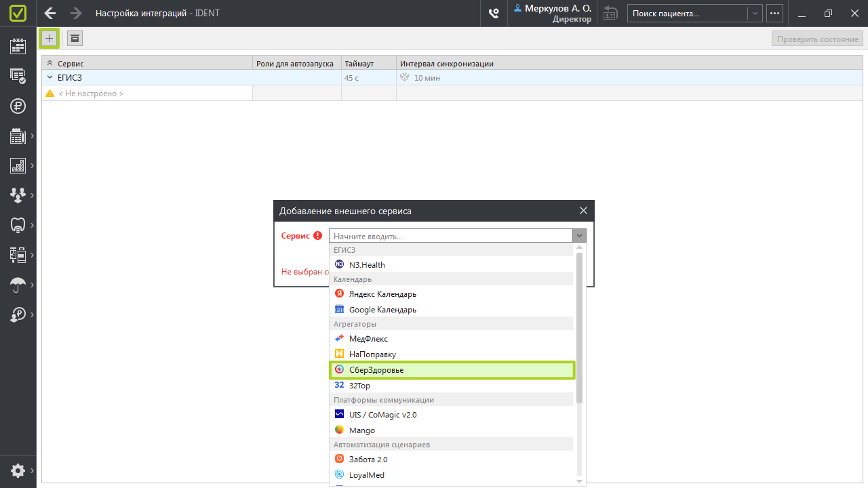The width and height of the screenshot is (868, 488).
Task: Pick N3.Health service option
Action: coord(367,265)
